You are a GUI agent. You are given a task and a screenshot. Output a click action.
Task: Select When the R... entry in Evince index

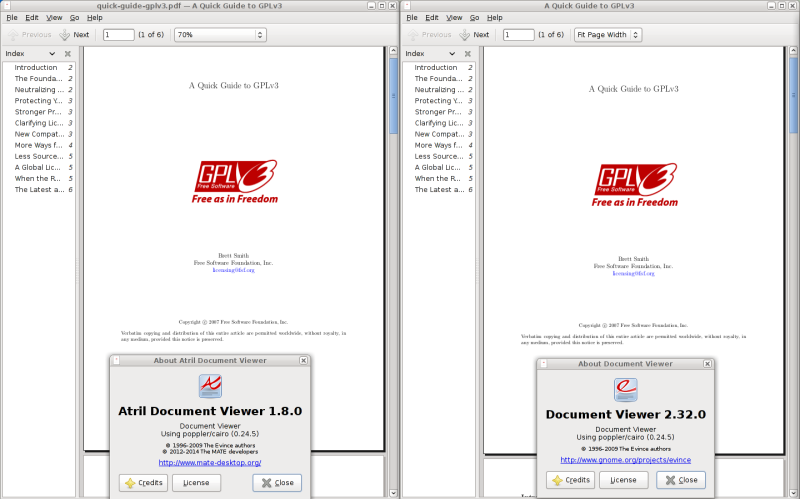point(439,179)
